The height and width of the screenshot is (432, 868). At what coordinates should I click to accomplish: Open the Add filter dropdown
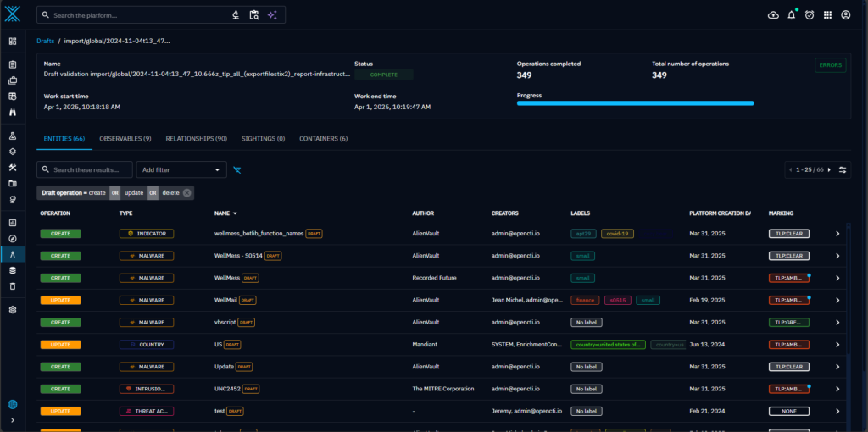[x=181, y=170]
